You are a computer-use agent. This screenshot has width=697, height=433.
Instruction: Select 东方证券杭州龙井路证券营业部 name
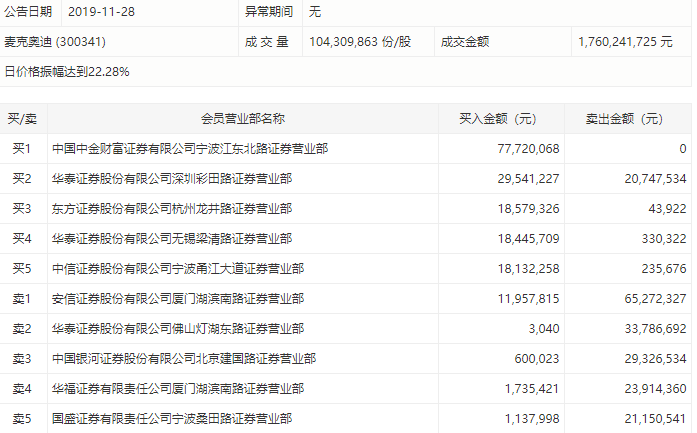click(x=172, y=208)
